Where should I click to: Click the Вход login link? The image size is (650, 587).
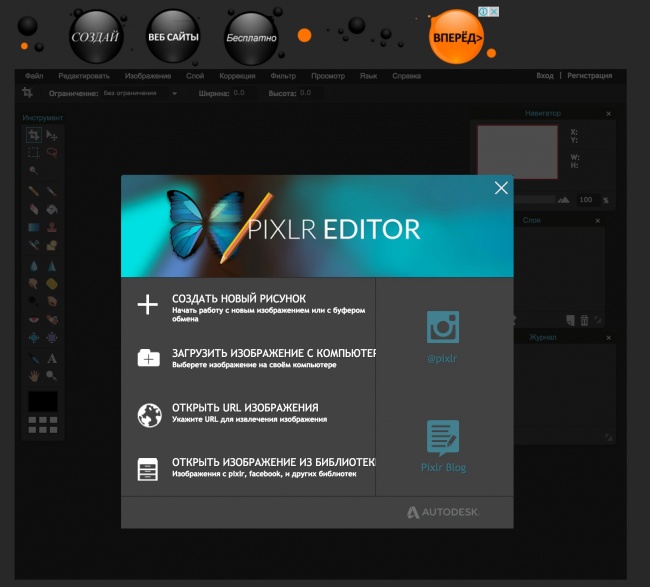(544, 76)
